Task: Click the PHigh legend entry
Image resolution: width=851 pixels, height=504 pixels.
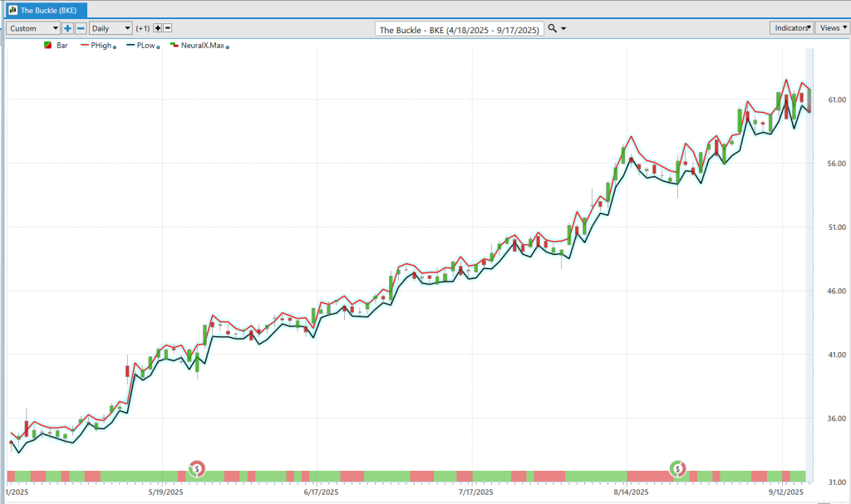Action: pos(96,46)
